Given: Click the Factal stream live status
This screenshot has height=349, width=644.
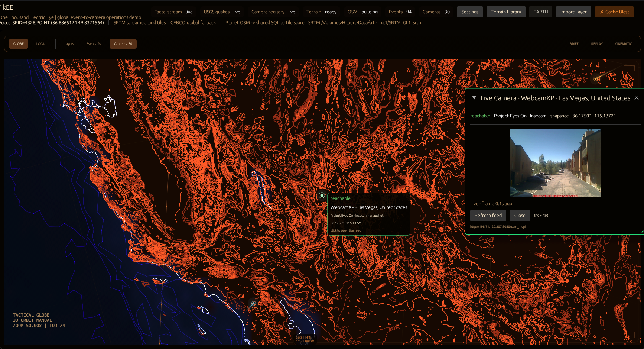Looking at the screenshot, I should click(x=173, y=12).
